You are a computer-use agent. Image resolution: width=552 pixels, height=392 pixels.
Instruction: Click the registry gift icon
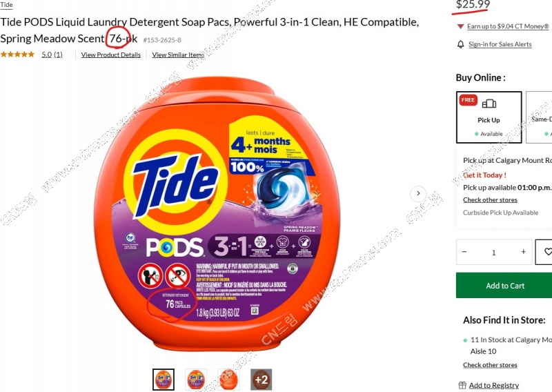click(462, 385)
